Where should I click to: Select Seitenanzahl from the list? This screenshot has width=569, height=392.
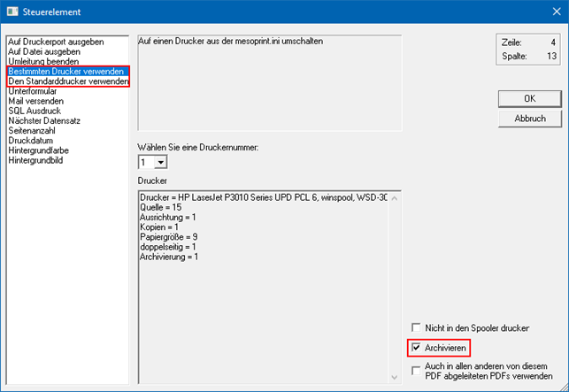(33, 130)
